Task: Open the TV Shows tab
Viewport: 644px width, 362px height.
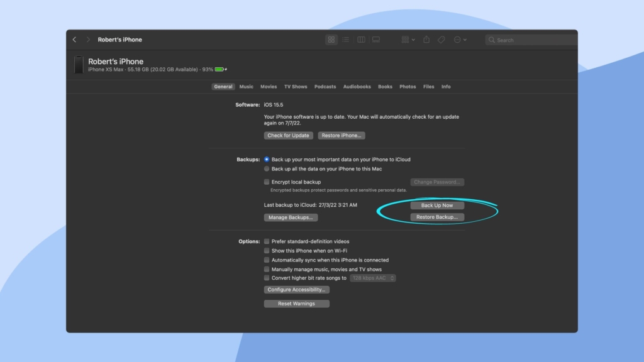Action: coord(296,87)
